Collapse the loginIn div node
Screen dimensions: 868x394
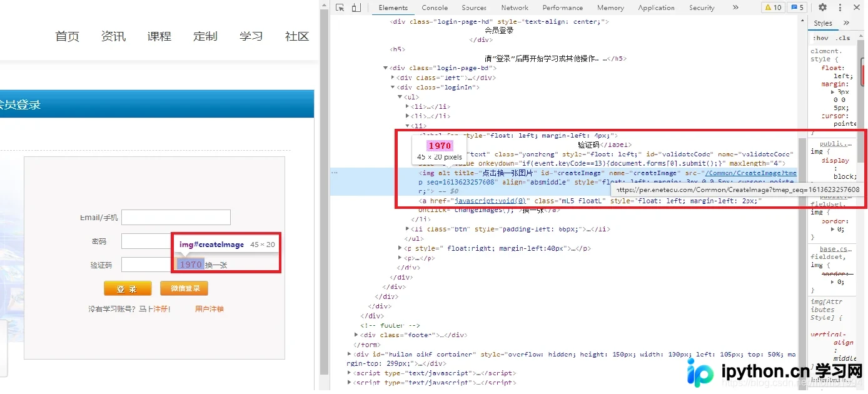[x=393, y=88]
